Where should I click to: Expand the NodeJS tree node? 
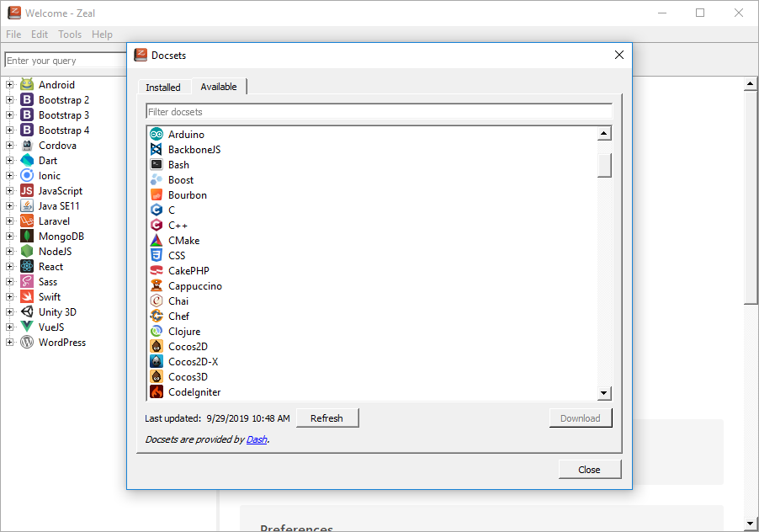pyautogui.click(x=9, y=251)
